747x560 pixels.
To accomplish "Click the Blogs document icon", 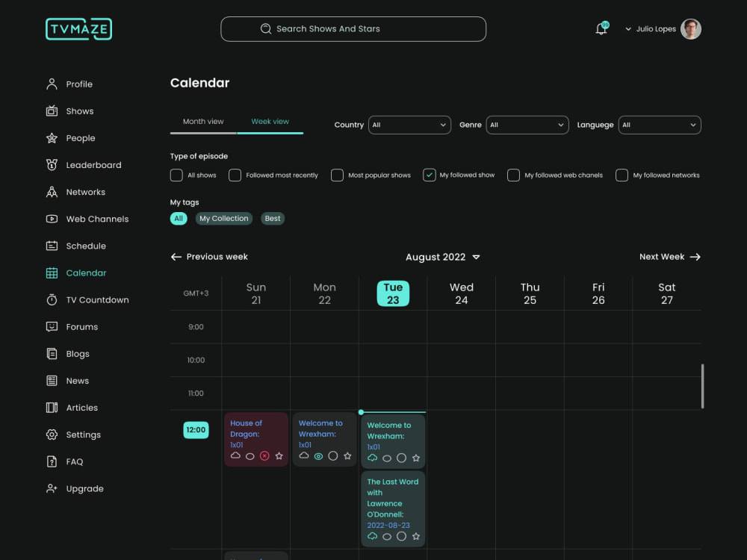I will [52, 354].
